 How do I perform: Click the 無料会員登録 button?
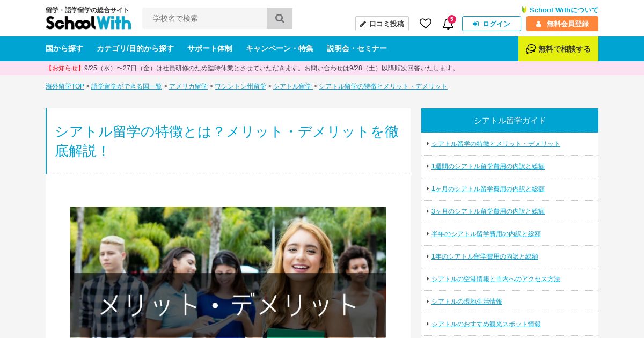pos(562,24)
